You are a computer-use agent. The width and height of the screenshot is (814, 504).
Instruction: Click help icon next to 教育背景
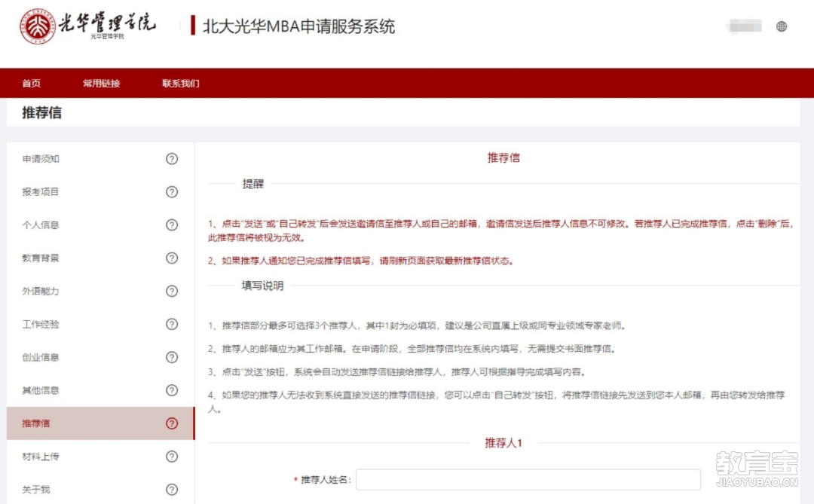pos(172,258)
